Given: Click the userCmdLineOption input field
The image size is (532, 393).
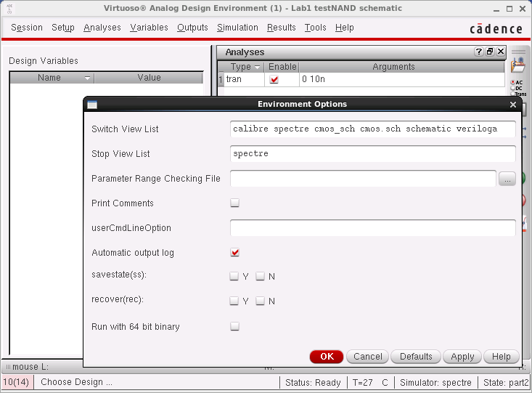Looking at the screenshot, I should [x=373, y=228].
